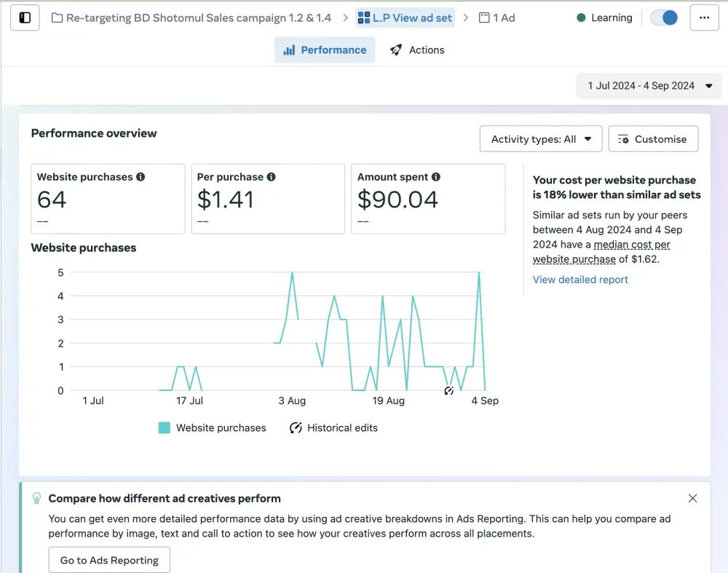Click the Amount spent info icon
This screenshot has height=573, width=728.
click(435, 177)
